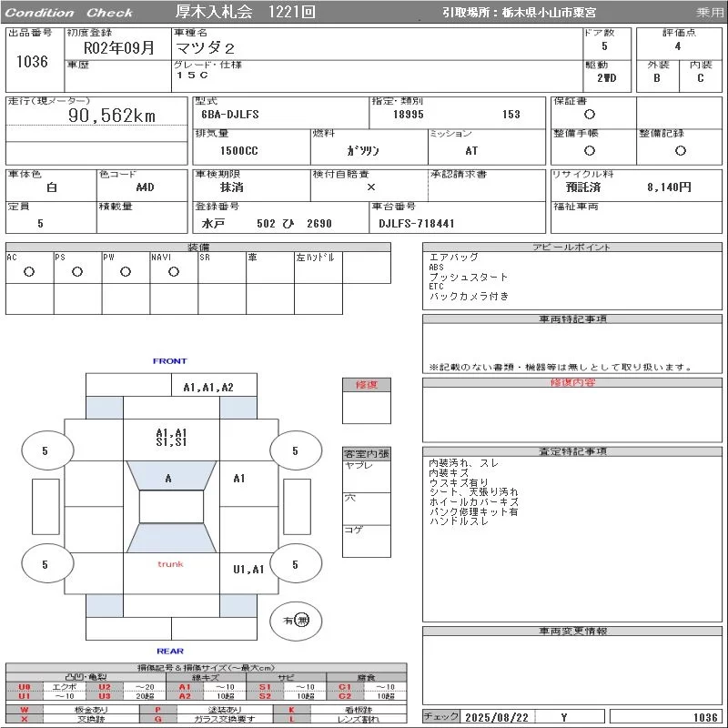Select the displacement "1500CC"
The width and height of the screenshot is (728, 728).
(x=238, y=150)
